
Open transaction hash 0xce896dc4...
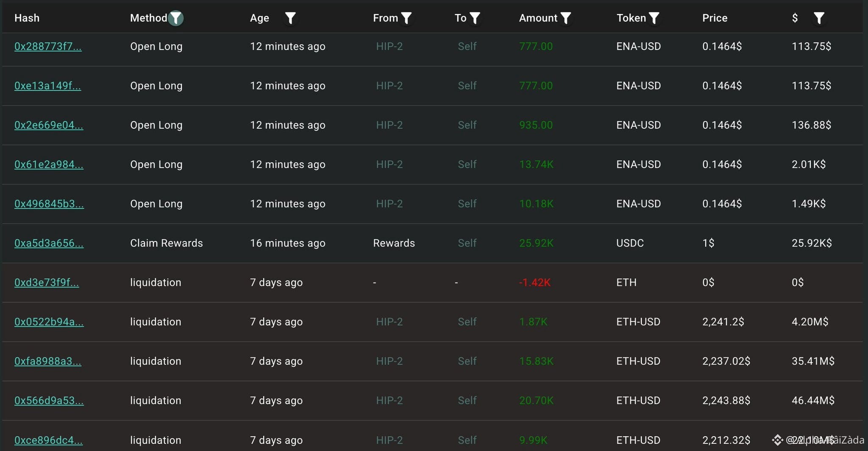(48, 440)
